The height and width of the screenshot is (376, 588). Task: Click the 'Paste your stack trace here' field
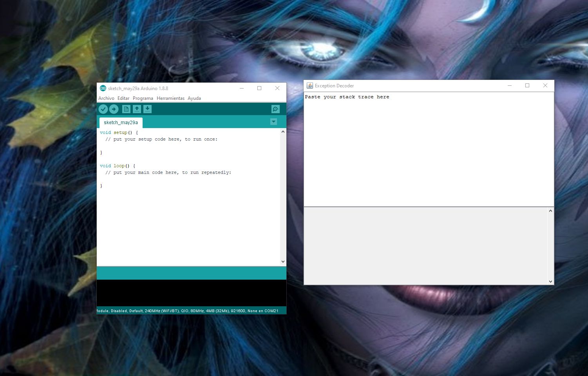click(347, 97)
